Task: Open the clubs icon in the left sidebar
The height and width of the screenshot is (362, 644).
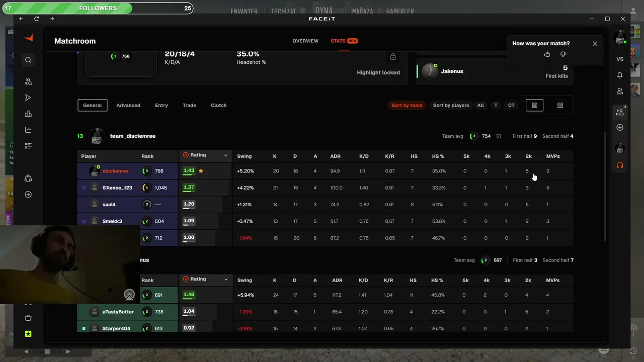Action: click(28, 178)
